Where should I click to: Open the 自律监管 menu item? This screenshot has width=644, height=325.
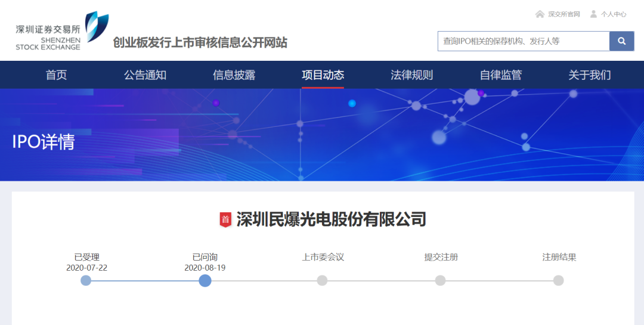(501, 75)
